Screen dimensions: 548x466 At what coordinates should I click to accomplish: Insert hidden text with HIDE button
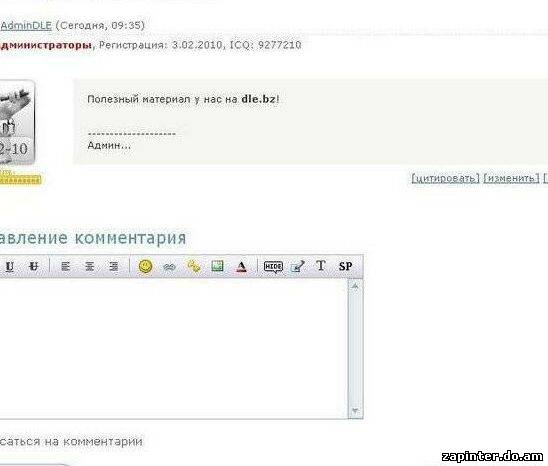273,267
